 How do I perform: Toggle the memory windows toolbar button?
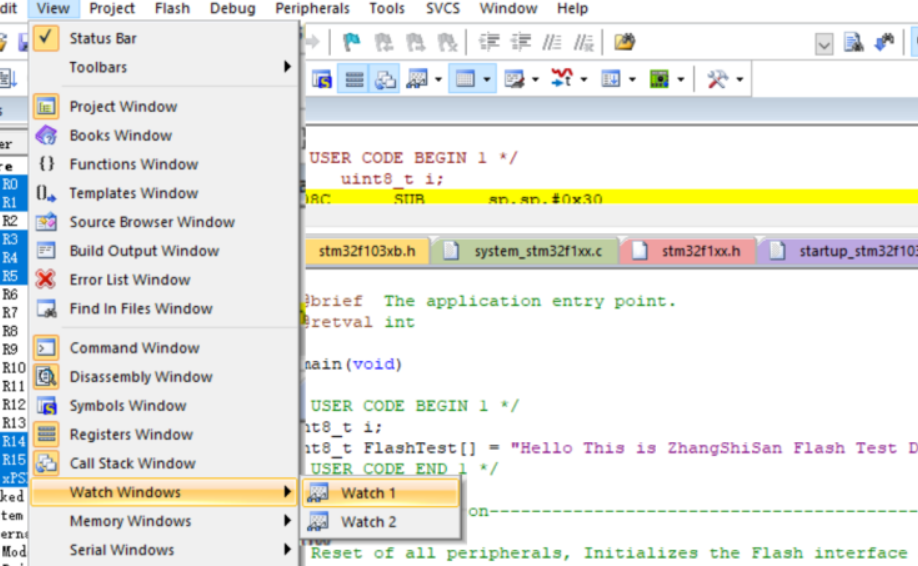(465, 78)
